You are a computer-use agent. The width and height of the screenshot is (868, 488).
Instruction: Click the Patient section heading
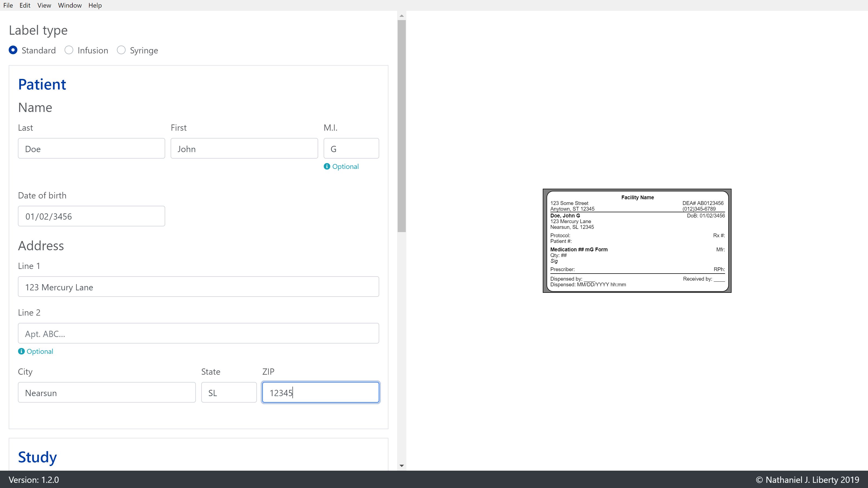click(x=42, y=84)
